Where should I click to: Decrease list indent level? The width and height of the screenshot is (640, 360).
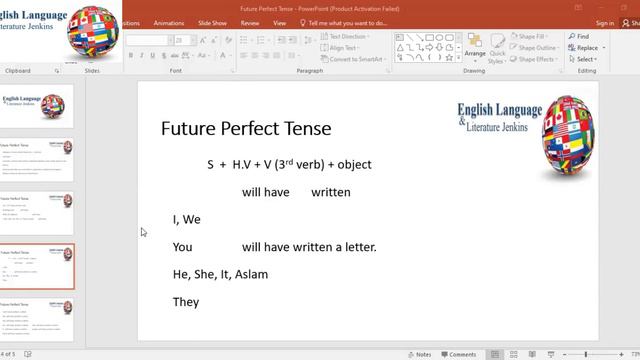pos(281,40)
